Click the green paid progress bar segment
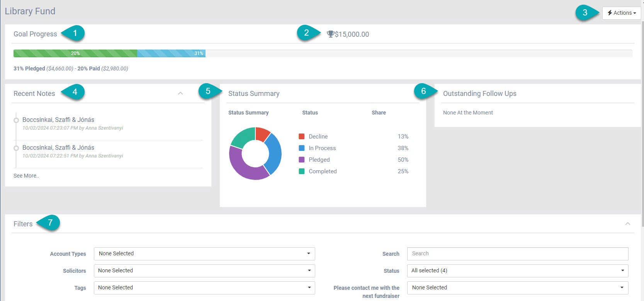Viewport: 644px width, 301px height. (75, 53)
